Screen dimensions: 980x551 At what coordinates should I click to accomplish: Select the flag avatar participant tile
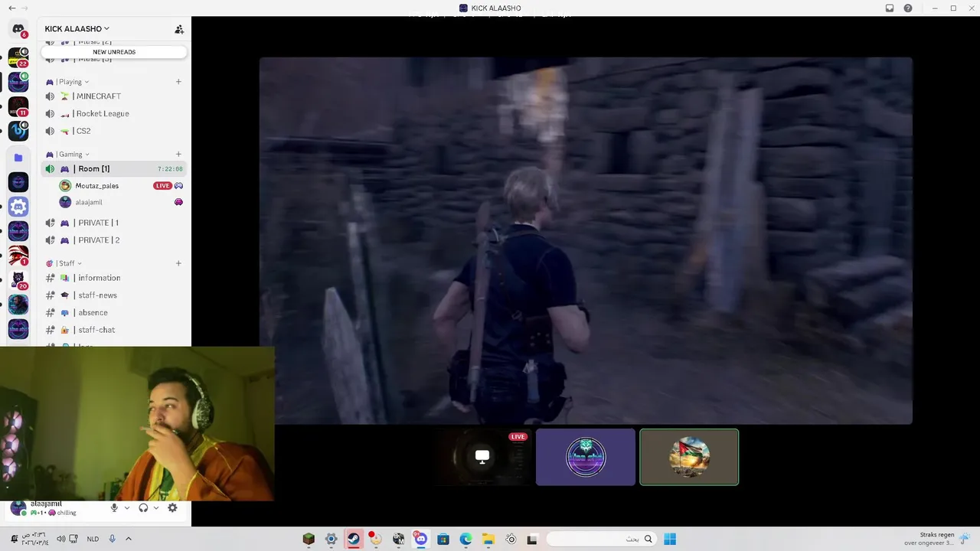pos(689,457)
